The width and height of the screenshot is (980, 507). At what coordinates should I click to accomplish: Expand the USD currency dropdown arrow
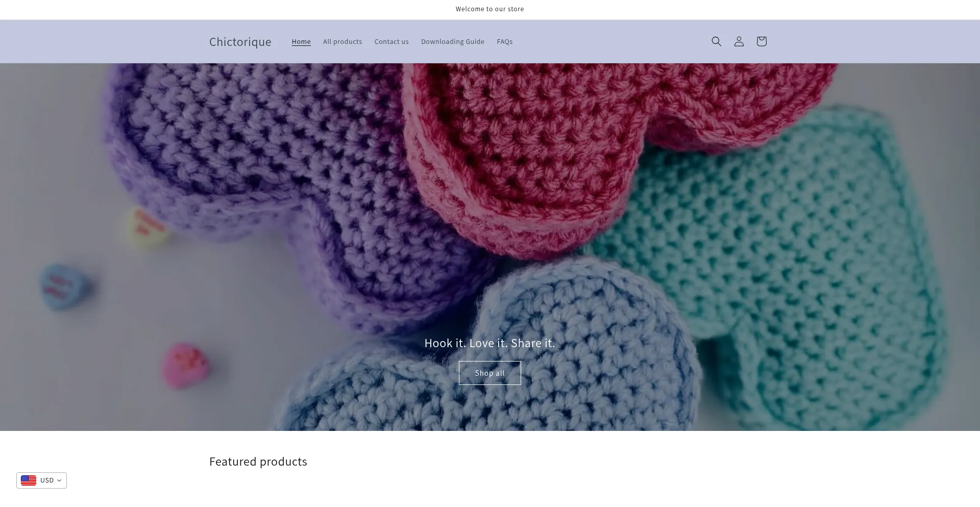(x=59, y=480)
